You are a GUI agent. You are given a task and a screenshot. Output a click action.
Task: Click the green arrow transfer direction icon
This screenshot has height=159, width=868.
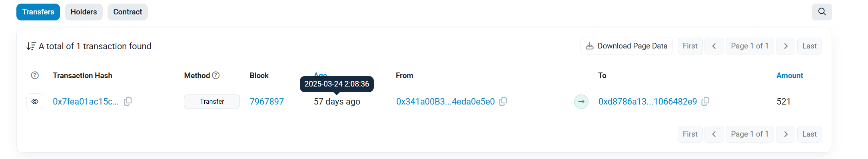[581, 102]
